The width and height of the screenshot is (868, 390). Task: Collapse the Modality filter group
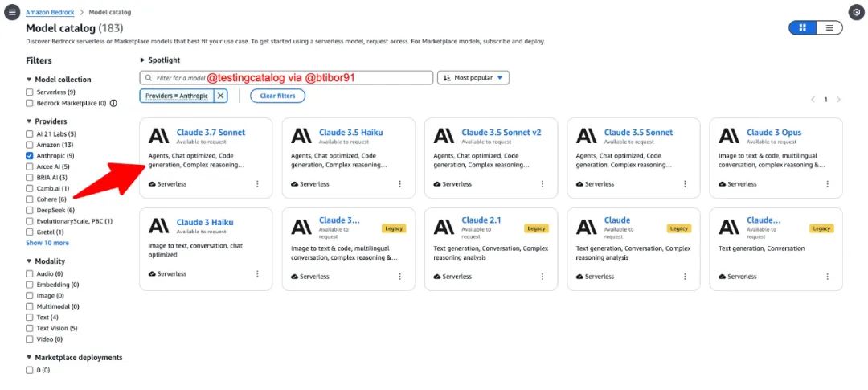tap(29, 261)
